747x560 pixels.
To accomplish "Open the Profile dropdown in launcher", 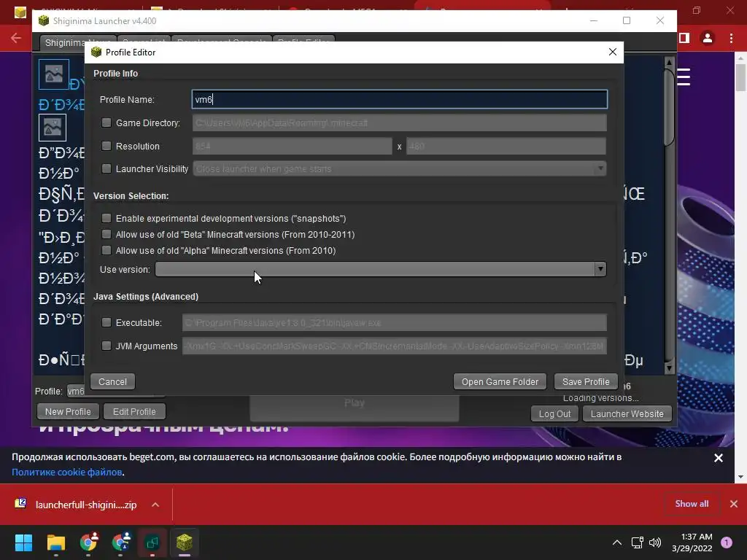I will (76, 391).
